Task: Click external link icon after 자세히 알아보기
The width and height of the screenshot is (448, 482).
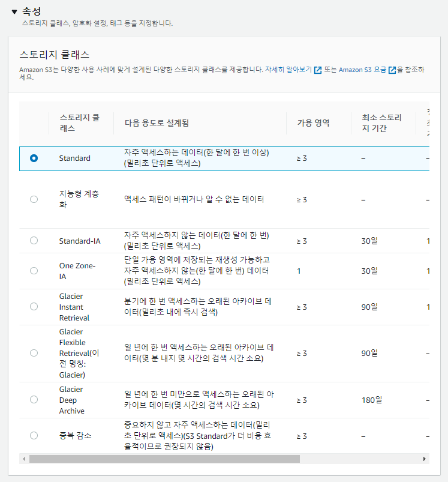Action: tap(318, 70)
